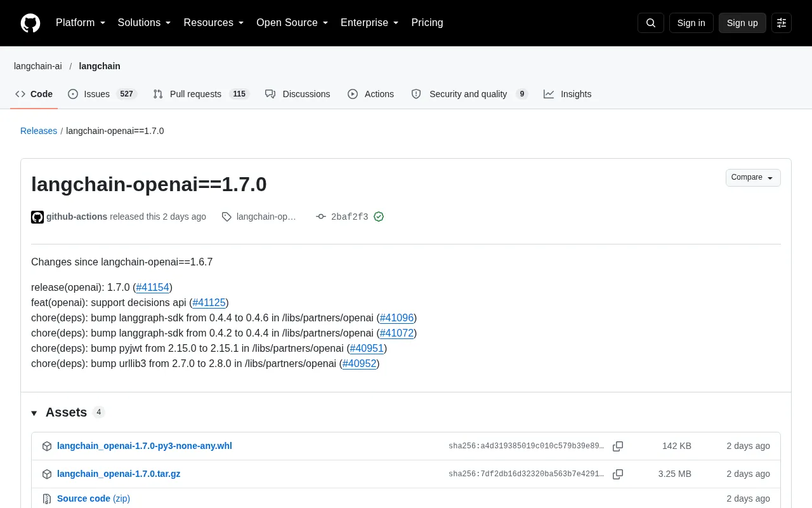The height and width of the screenshot is (508, 812).
Task: Open the langchain repository link
Action: (100, 66)
